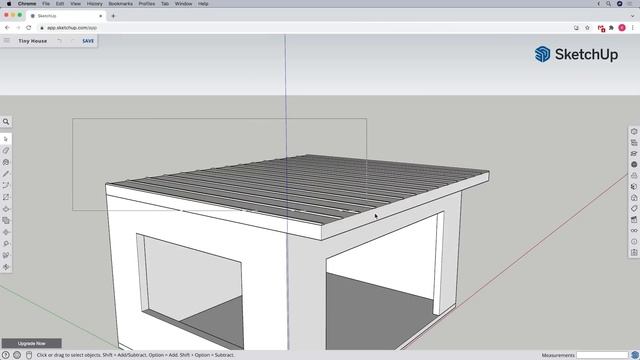Open the Styles panel
This screenshot has height=360, width=640.
tap(634, 198)
